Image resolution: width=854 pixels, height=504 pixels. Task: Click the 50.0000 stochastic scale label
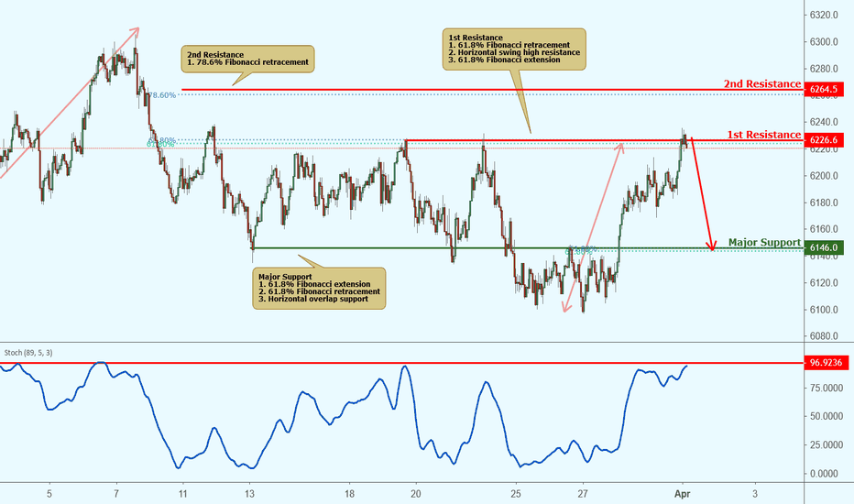click(x=825, y=416)
